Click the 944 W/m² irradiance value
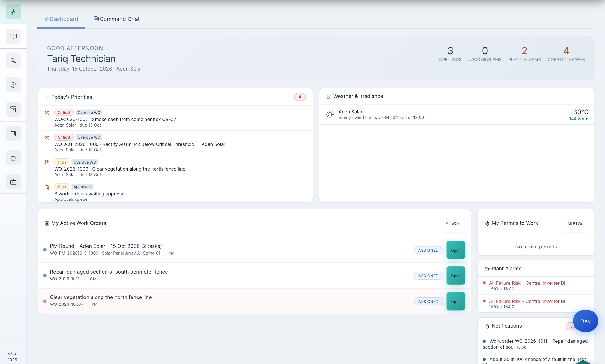This screenshot has width=605, height=364. [578, 119]
